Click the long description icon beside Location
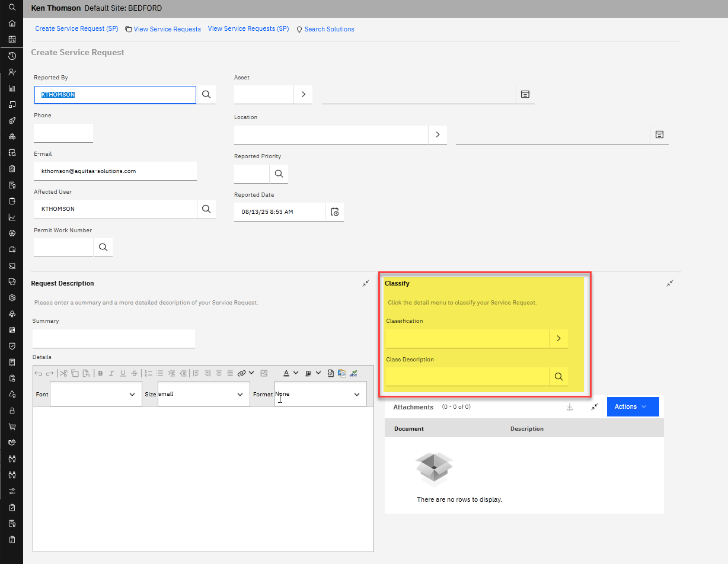Screen dimensions: 728x564 659,134
